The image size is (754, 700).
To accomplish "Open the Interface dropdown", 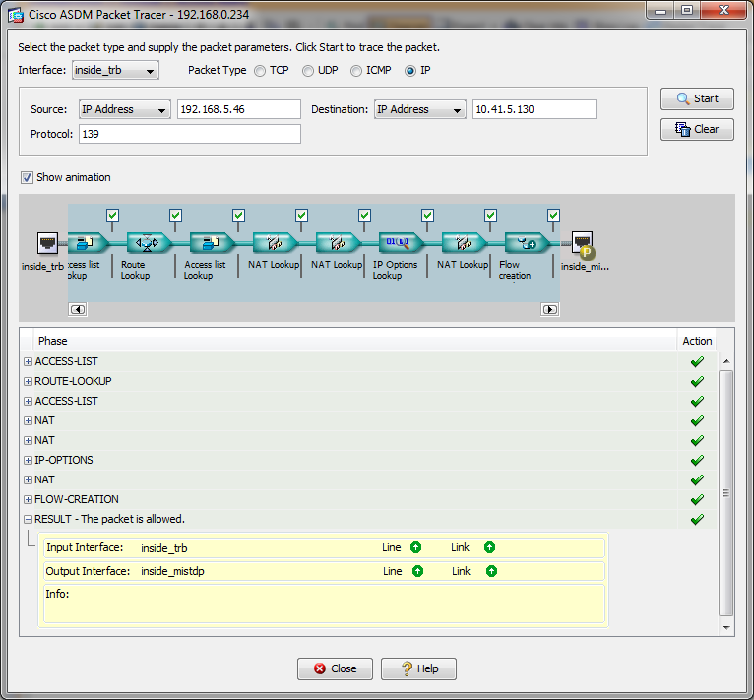I will coord(115,70).
